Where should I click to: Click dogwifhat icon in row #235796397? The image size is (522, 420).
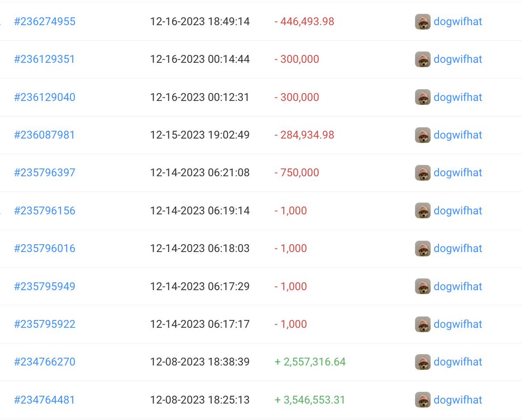point(423,173)
